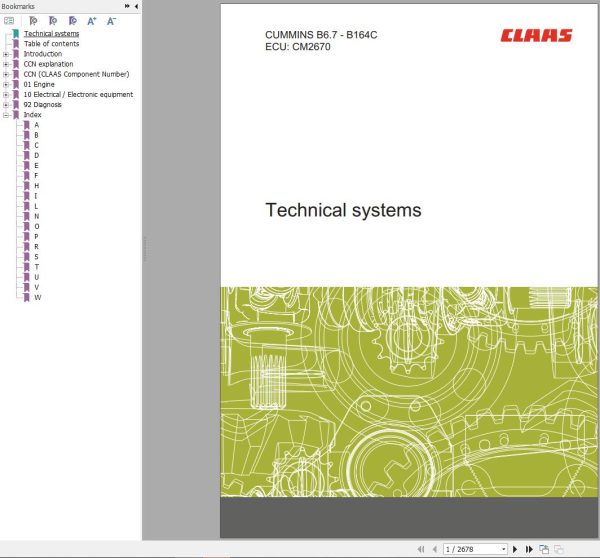The height and width of the screenshot is (558, 600).
Task: Open Index letter W bookmark
Action: (37, 297)
